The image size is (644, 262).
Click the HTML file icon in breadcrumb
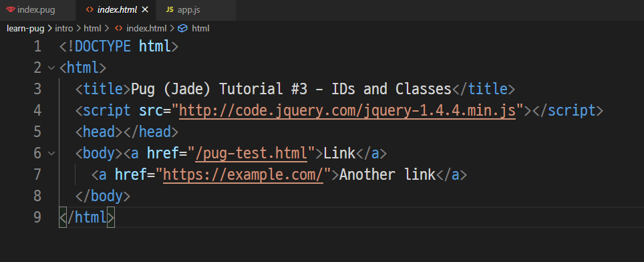pyautogui.click(x=119, y=28)
